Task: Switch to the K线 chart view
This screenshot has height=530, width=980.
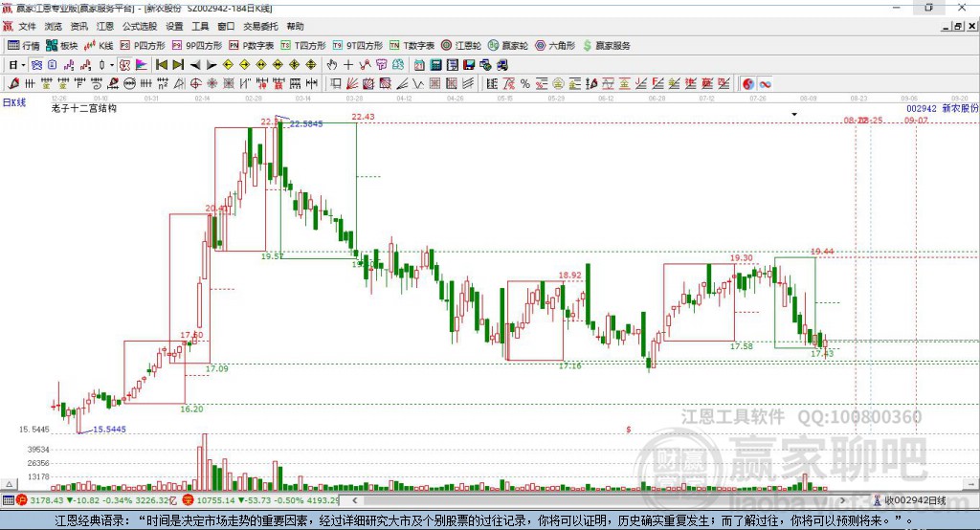Action: tap(99, 46)
